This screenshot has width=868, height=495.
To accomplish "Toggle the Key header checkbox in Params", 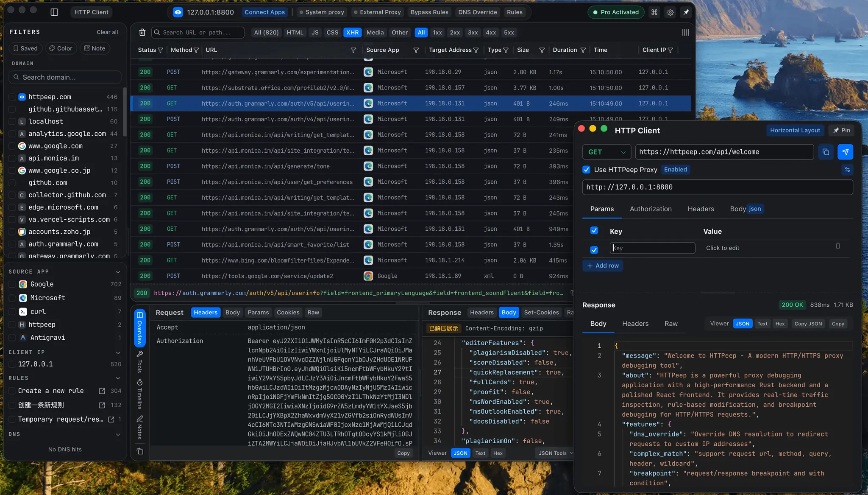I will tap(594, 230).
